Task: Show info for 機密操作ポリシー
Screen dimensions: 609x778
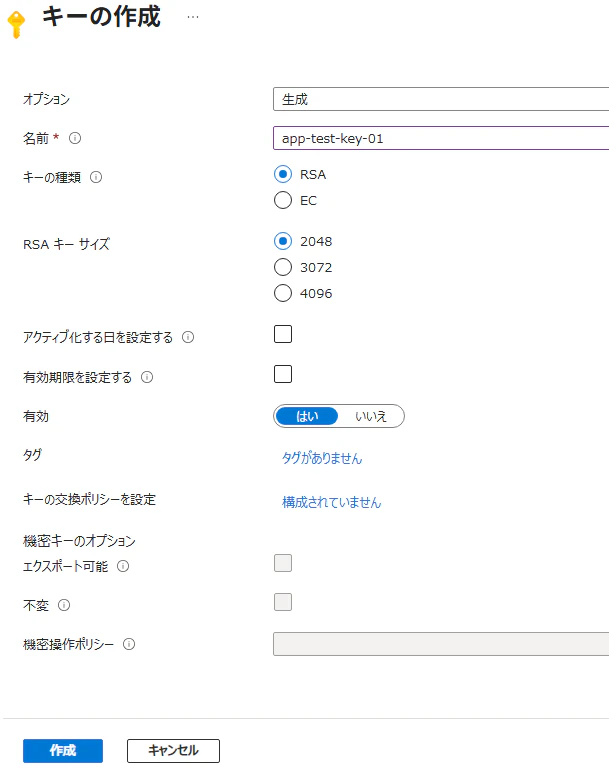Action: coord(129,645)
